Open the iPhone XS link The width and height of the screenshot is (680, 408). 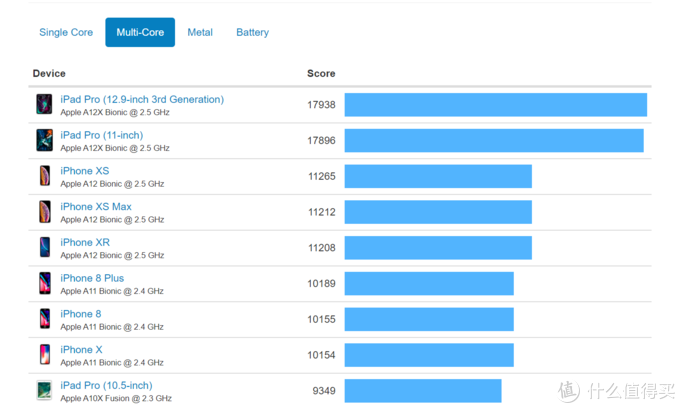[85, 171]
